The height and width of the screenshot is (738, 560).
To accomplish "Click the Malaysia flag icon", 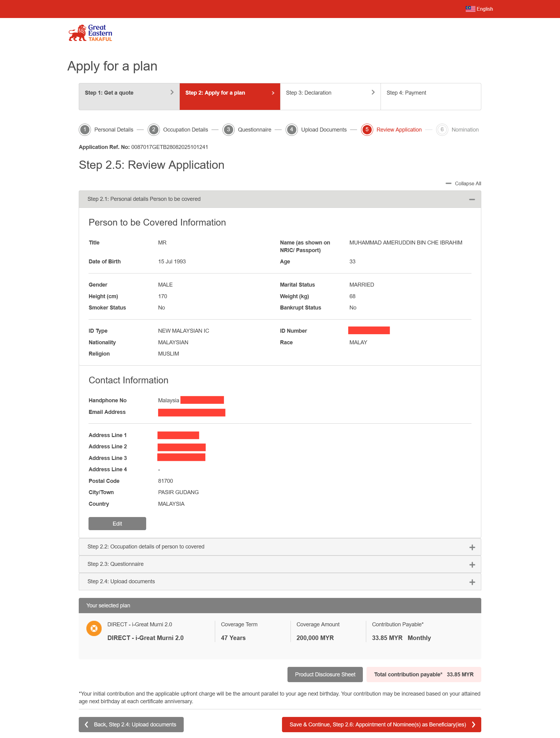I will tap(470, 9).
